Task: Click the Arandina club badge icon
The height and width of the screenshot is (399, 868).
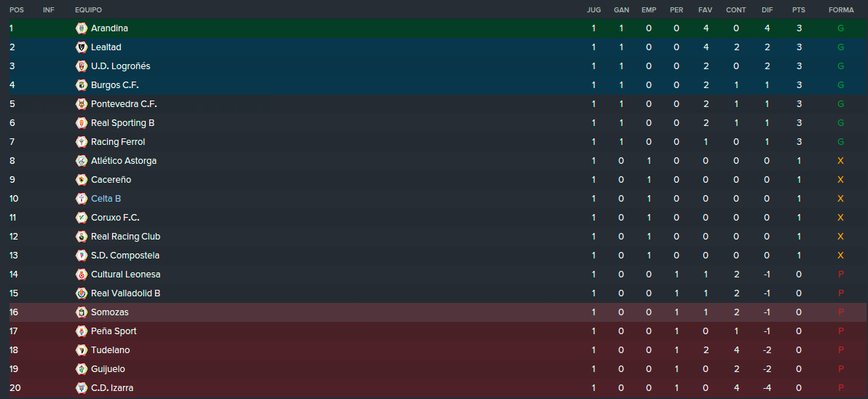Action: (82, 28)
